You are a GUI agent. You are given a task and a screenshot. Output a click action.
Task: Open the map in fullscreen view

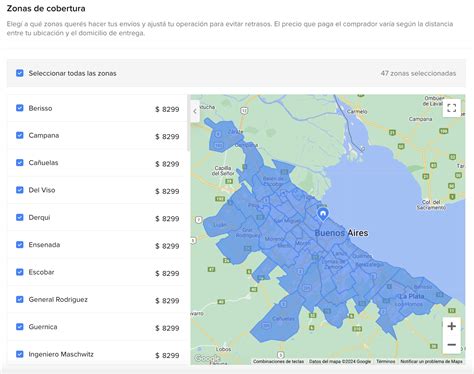click(451, 108)
